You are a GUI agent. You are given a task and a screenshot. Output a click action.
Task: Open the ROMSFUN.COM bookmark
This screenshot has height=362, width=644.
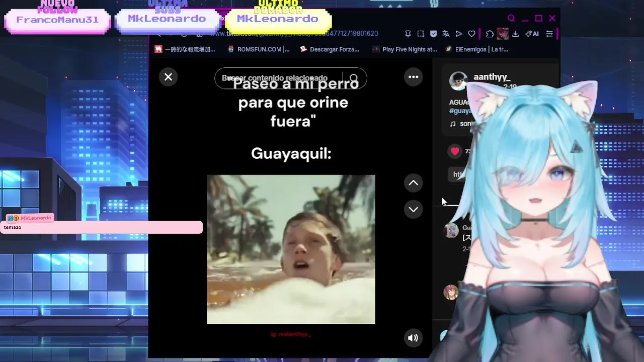coord(259,49)
